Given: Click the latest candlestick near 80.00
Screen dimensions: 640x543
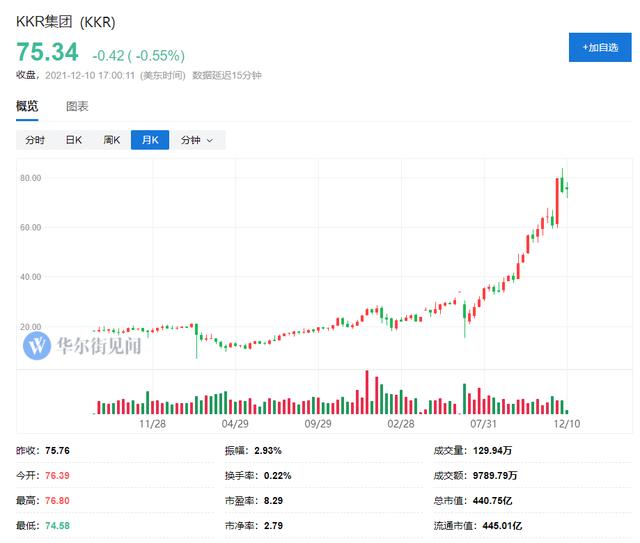Looking at the screenshot, I should coord(566,185).
